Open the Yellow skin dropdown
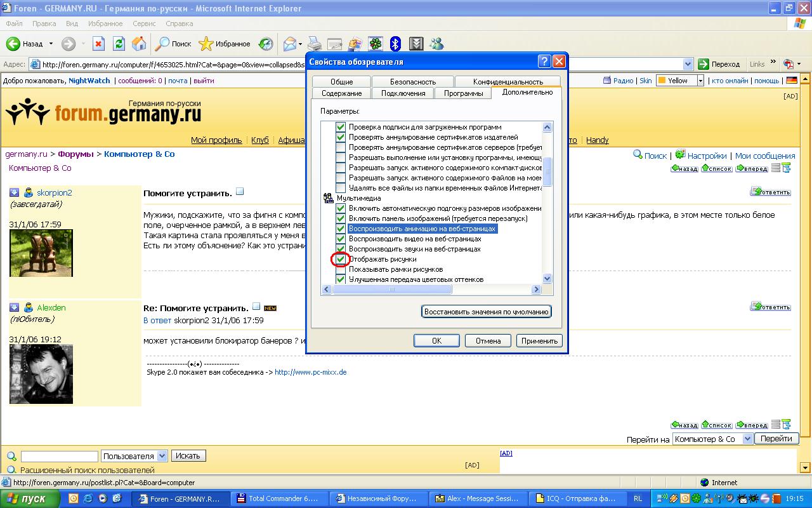The height and width of the screenshot is (508, 812). tap(700, 81)
